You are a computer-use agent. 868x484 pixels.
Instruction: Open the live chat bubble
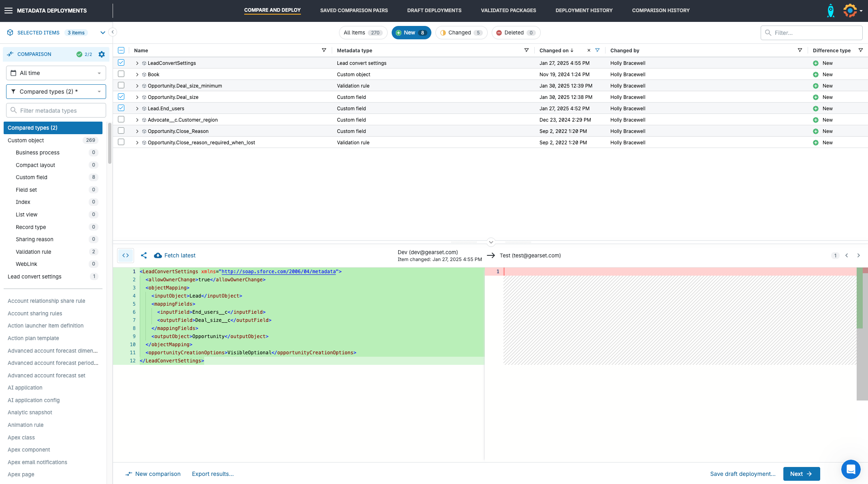[x=851, y=469]
